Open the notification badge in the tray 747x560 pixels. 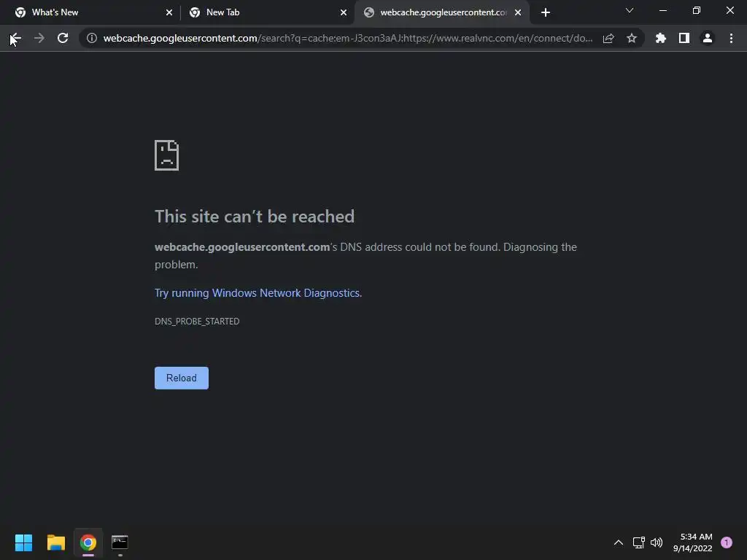tap(727, 542)
